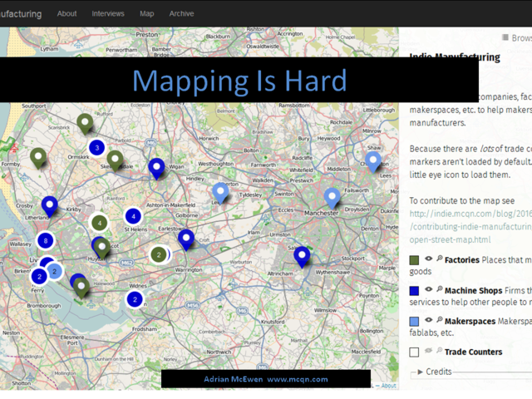This screenshot has height=399, width=532.
Task: Click the Warrington label on map
Action: coord(189,269)
